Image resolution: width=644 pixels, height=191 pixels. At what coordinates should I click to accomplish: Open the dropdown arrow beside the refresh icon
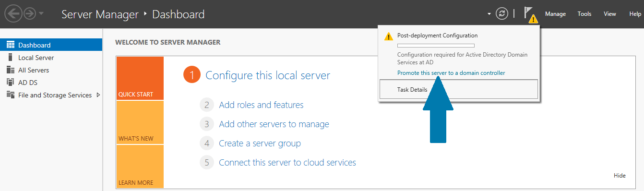pyautogui.click(x=489, y=14)
